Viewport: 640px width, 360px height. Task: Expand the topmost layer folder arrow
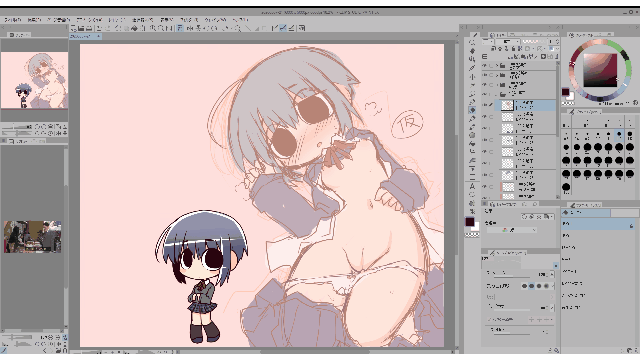pos(497,66)
